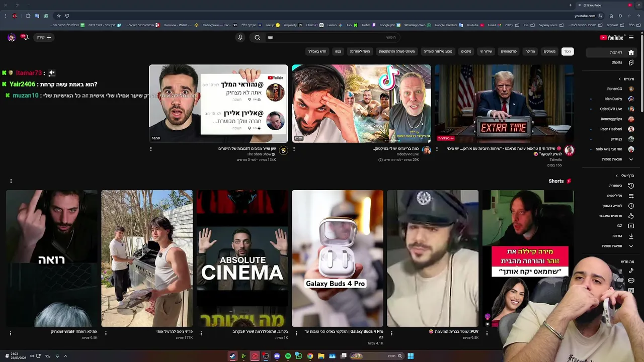
Task: Open Watch Later (לצפייה בהמשך) in the sidebar
Action: pyautogui.click(x=610, y=206)
